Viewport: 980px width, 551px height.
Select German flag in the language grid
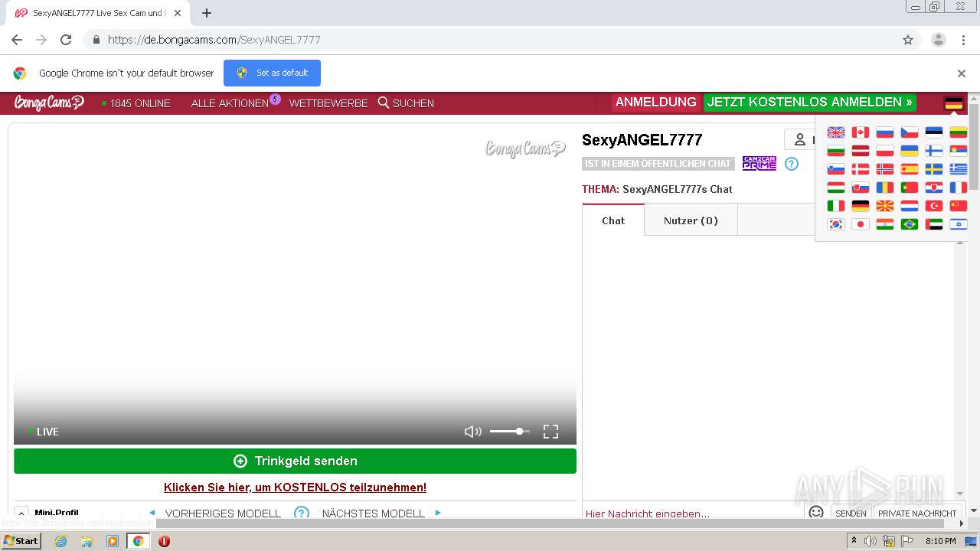click(x=861, y=206)
